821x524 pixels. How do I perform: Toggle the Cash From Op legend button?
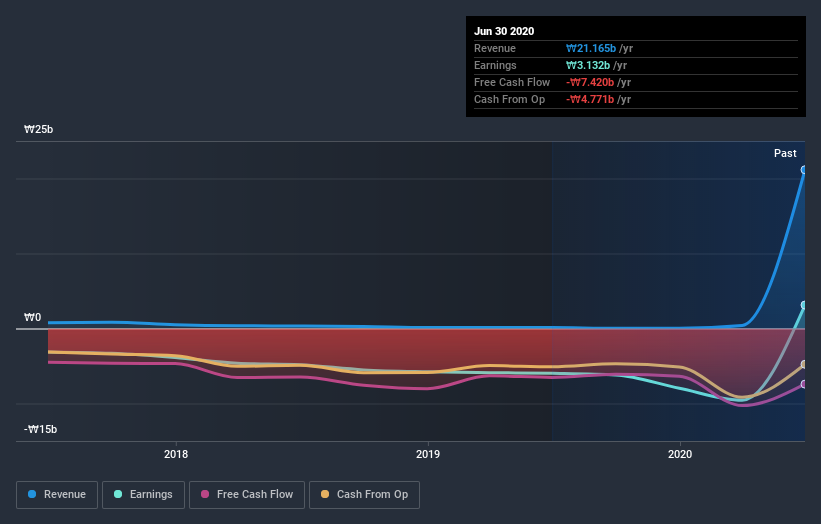tap(364, 495)
